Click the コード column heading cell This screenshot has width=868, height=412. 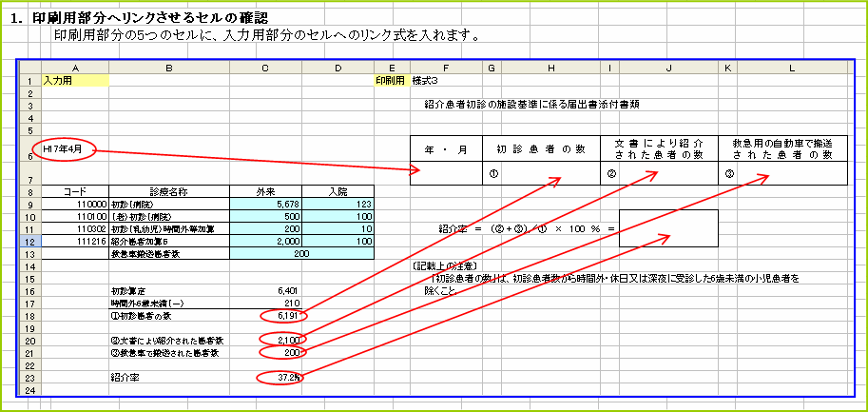click(x=75, y=191)
